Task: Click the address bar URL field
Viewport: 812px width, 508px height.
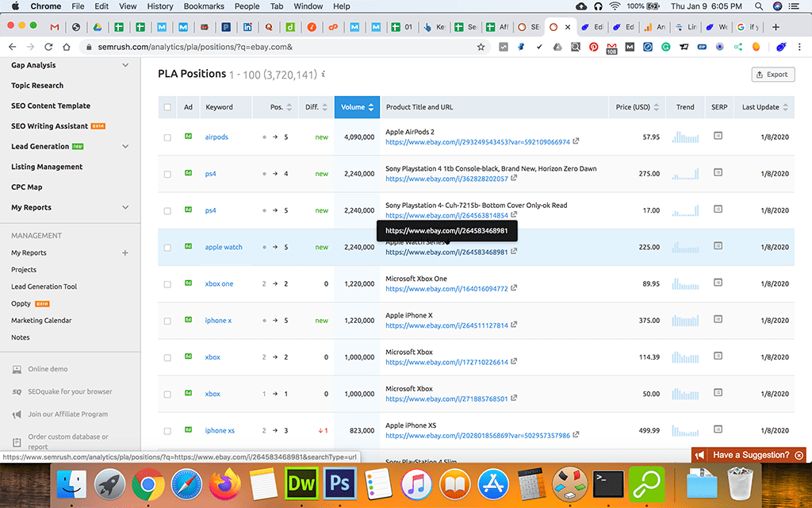Action: (285, 47)
